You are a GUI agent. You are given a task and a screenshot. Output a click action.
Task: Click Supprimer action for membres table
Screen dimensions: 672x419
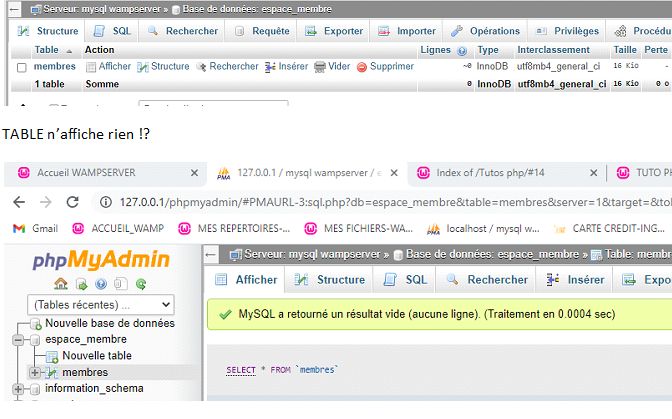coord(385,66)
